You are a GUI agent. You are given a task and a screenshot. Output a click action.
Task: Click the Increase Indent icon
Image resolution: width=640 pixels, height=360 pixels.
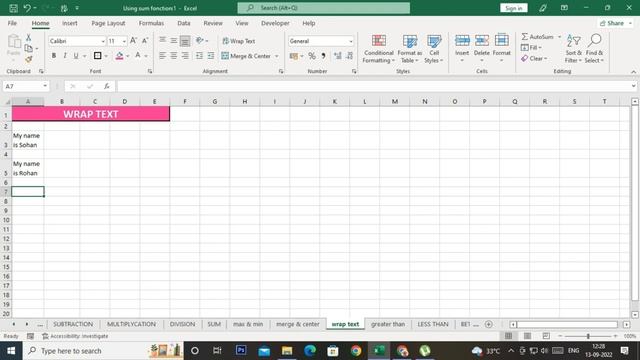(x=211, y=56)
